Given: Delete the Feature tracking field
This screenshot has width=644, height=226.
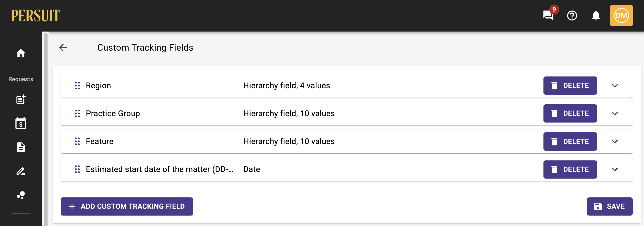Looking at the screenshot, I should (570, 141).
